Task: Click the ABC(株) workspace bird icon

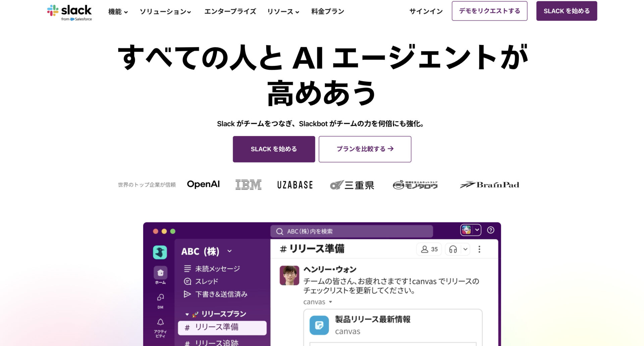Action: click(160, 252)
